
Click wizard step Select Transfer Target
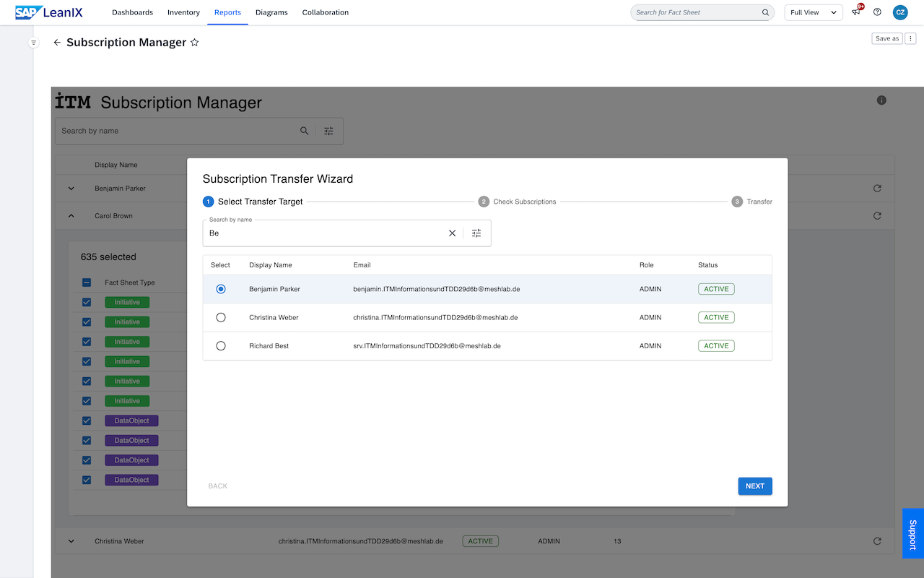[253, 202]
